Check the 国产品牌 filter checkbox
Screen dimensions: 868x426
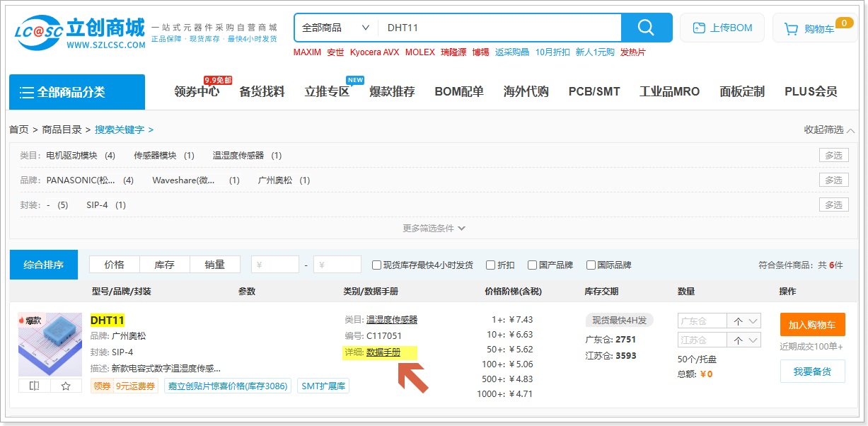pyautogui.click(x=532, y=265)
